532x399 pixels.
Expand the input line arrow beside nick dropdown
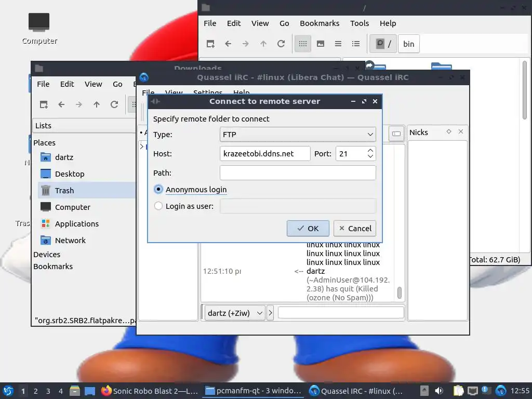click(x=270, y=313)
